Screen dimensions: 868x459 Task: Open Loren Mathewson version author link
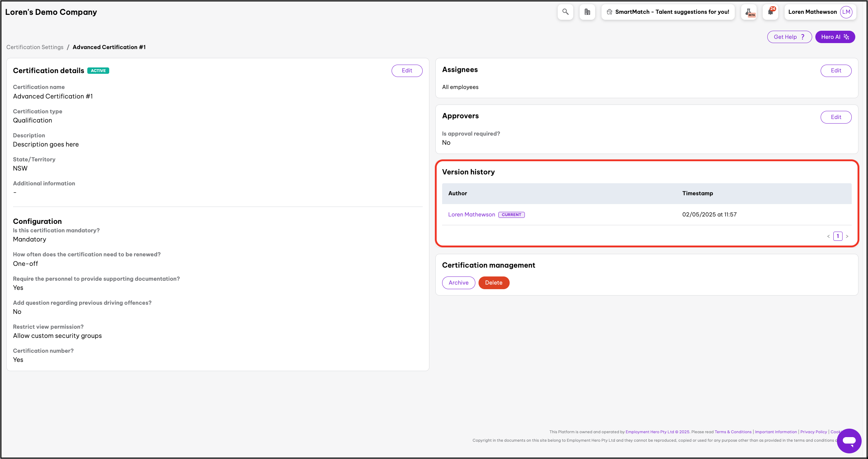pyautogui.click(x=471, y=215)
